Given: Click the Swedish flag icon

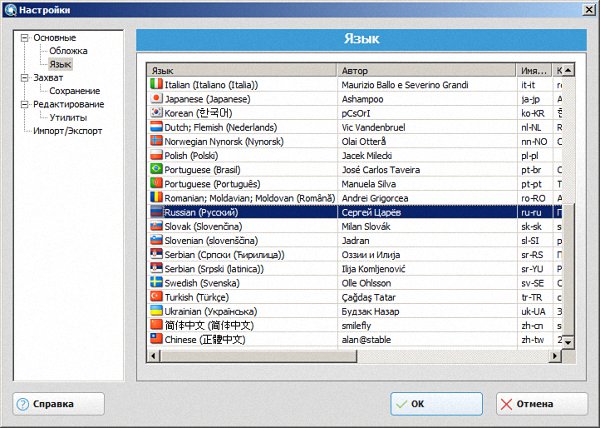Looking at the screenshot, I should click(155, 283).
